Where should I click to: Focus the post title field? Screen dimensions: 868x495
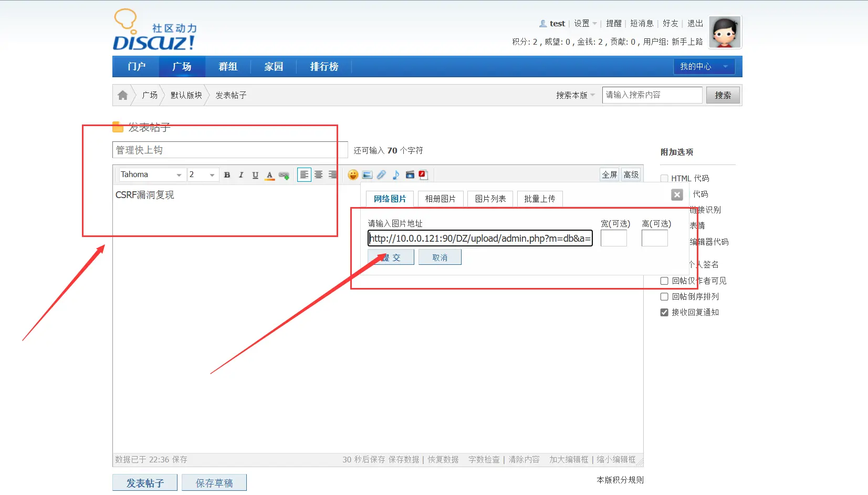pos(230,150)
